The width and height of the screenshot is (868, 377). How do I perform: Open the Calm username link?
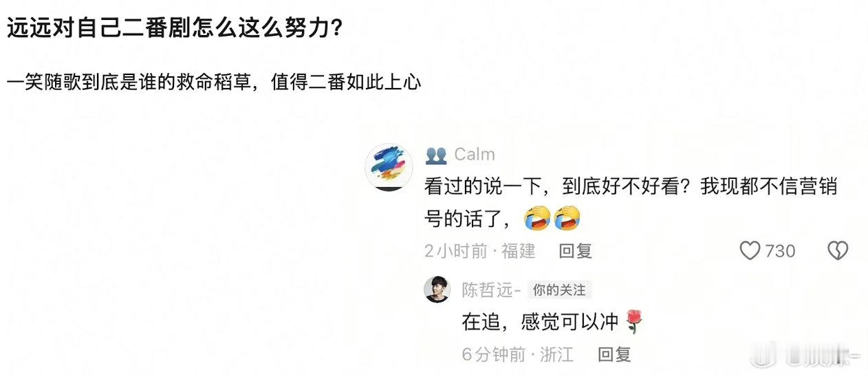475,154
